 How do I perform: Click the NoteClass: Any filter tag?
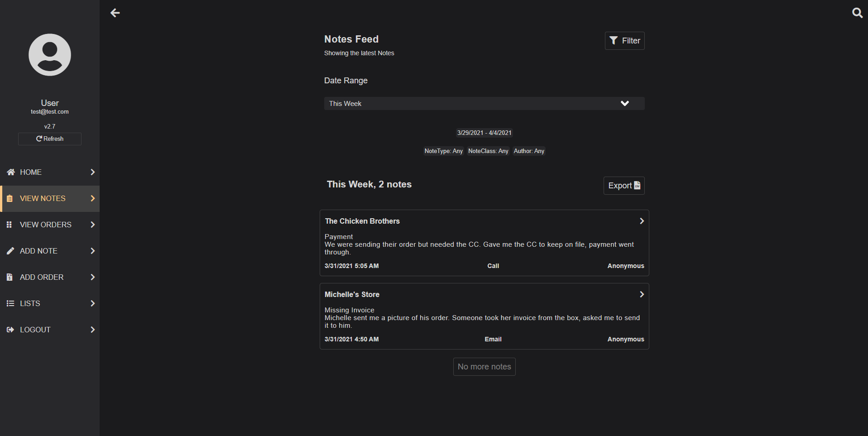(488, 151)
